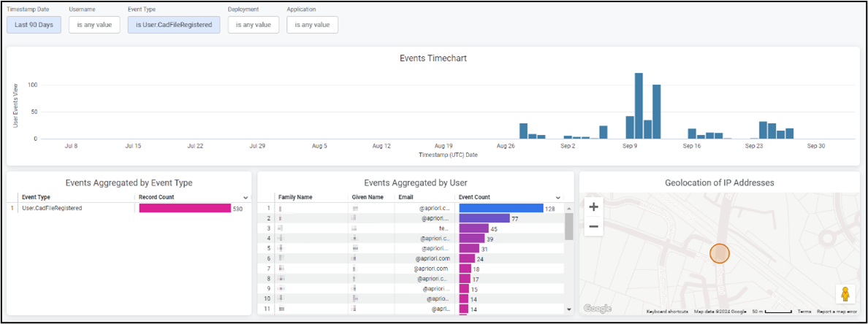Zoom out on the geolocation map

[593, 226]
